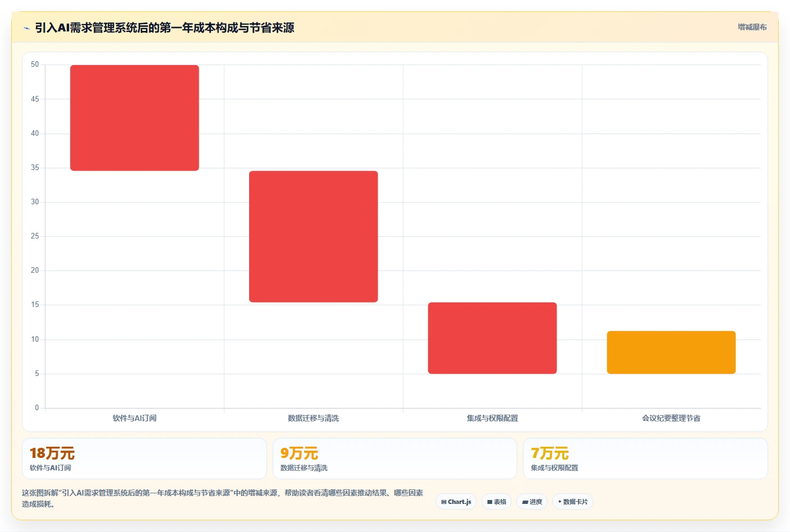Screen dimensions: 790x532
Task: Click the Chart.js tag
Action: [x=456, y=502]
